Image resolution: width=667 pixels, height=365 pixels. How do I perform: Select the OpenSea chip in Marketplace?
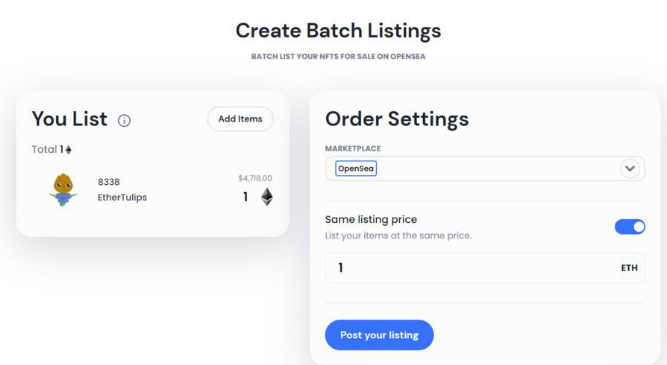(x=356, y=168)
